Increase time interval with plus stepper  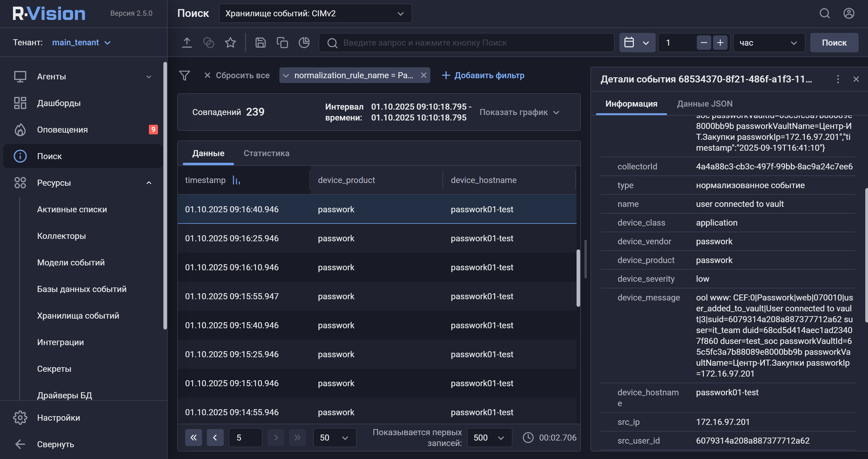tap(720, 43)
